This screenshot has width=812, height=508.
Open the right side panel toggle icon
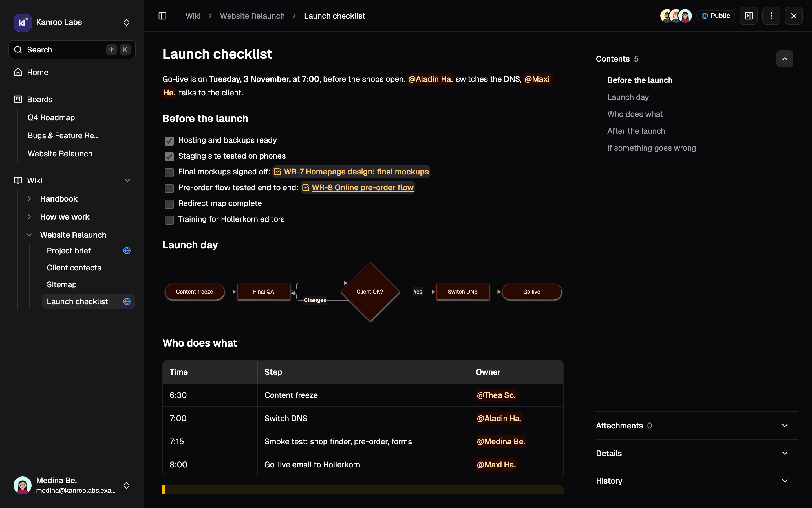749,16
